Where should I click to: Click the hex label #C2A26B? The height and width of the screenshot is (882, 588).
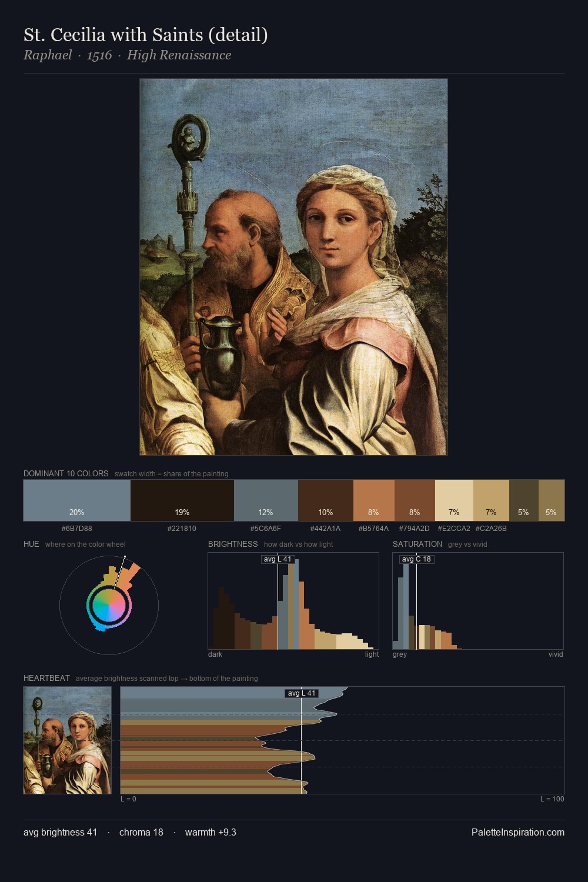[x=491, y=528]
